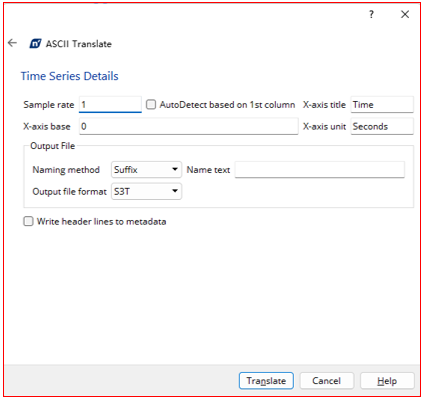Click the Suffix dropdown arrow
This screenshot has width=425, height=400.
pyautogui.click(x=175, y=169)
